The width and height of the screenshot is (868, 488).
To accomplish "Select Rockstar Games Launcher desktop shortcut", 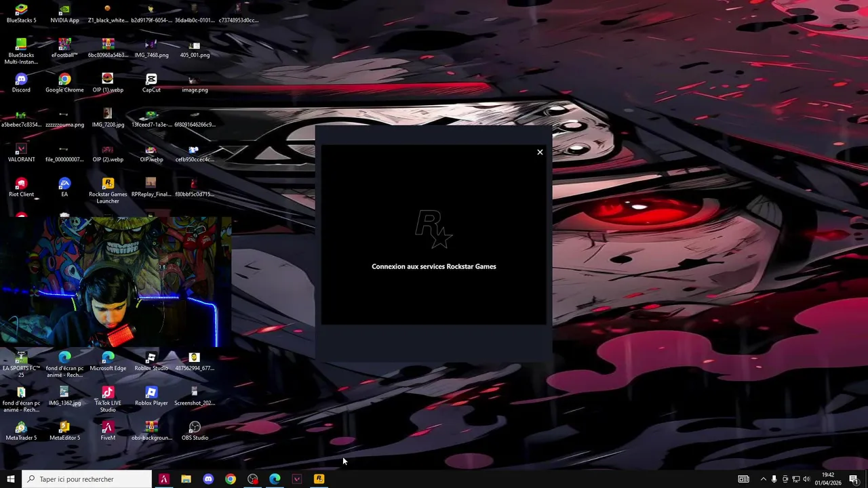I will click(x=108, y=190).
